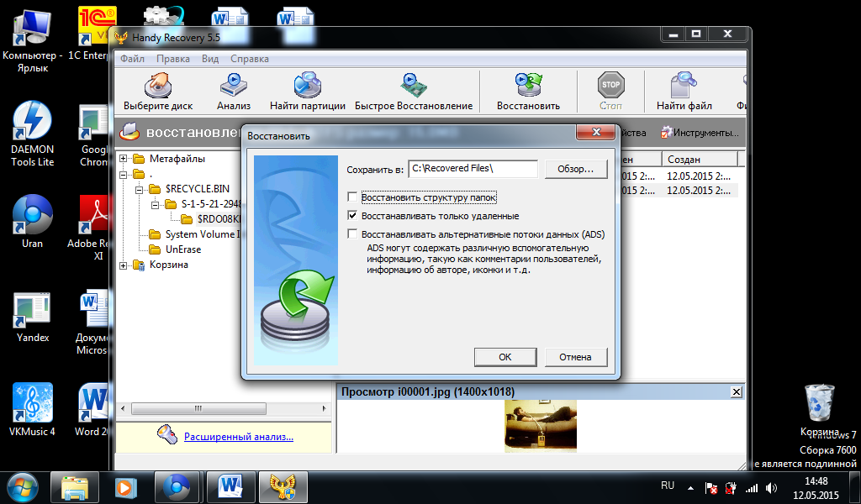Select the 'Корзина' item in the tree
Screen dimensions: 861x504
168,265
